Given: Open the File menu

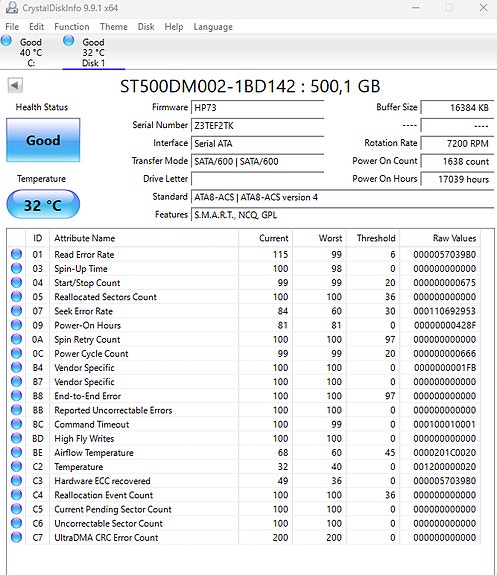Looking at the screenshot, I should click(x=12, y=27).
